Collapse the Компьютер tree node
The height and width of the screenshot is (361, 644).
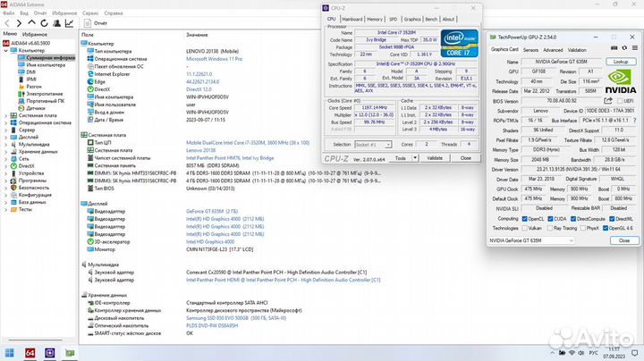pyautogui.click(x=5, y=51)
